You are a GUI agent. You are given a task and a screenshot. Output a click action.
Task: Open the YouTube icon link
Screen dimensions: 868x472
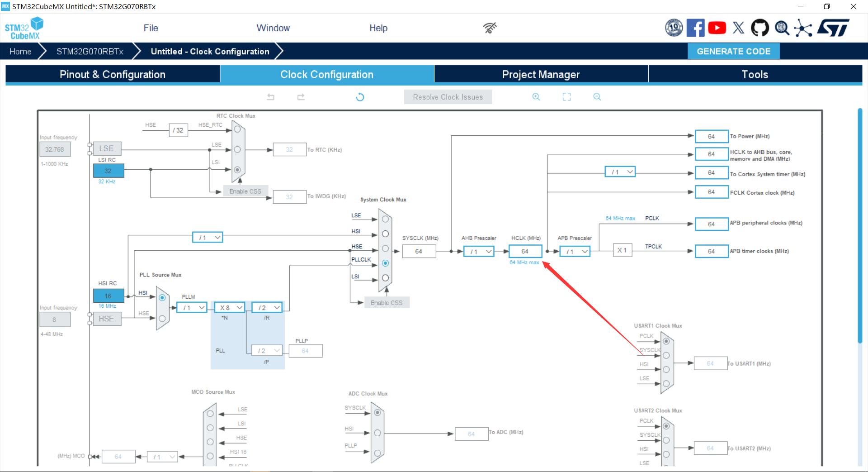tap(717, 28)
